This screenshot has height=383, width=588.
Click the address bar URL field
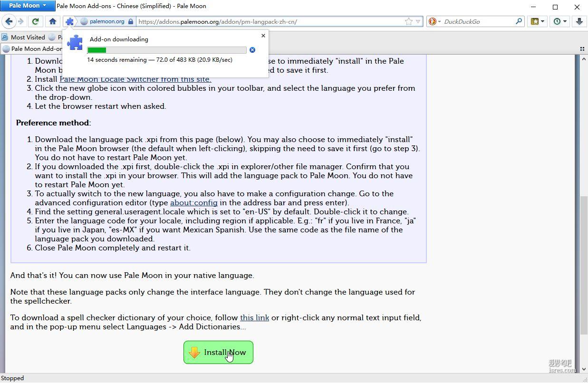[270, 21]
